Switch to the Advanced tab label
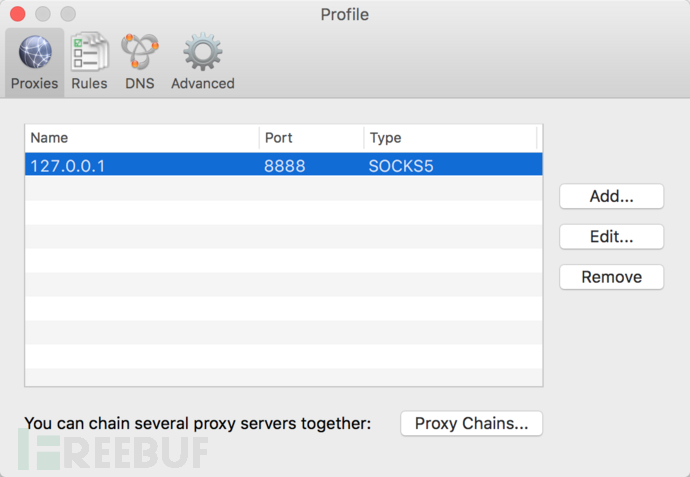The image size is (690, 477). tap(202, 84)
